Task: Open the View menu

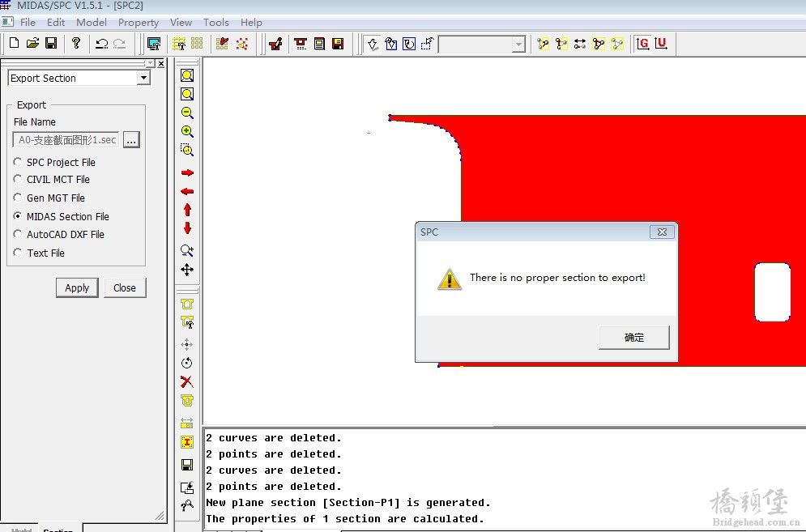Action: [x=181, y=22]
